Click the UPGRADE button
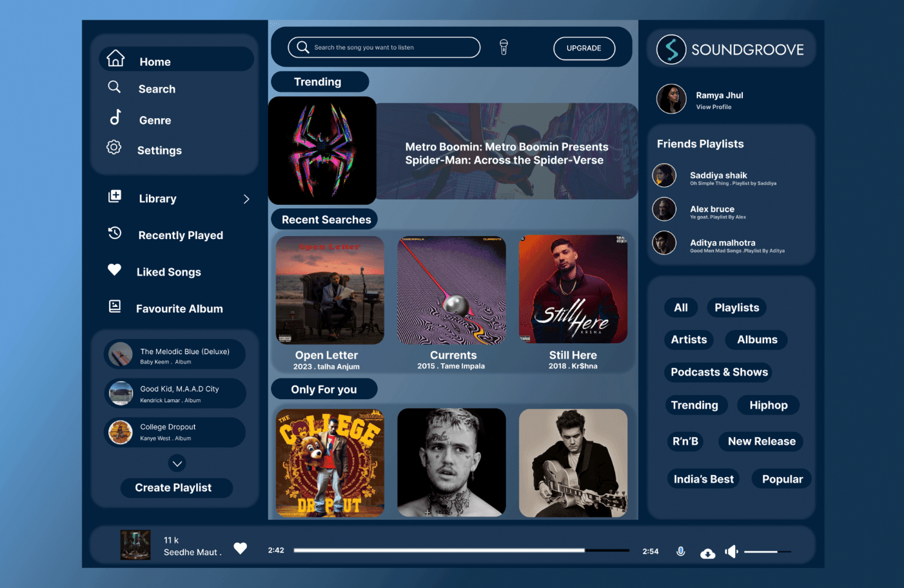The width and height of the screenshot is (904, 588). tap(584, 48)
